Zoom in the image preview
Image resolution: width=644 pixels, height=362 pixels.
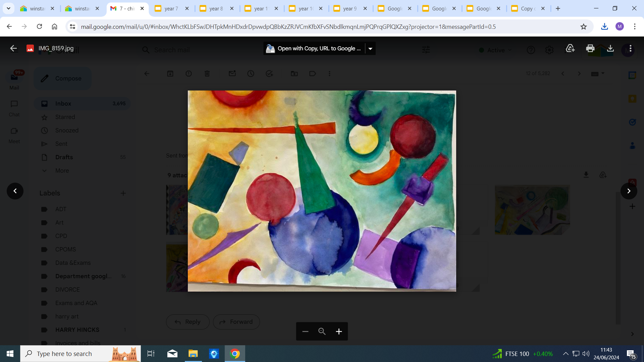pos(339,331)
